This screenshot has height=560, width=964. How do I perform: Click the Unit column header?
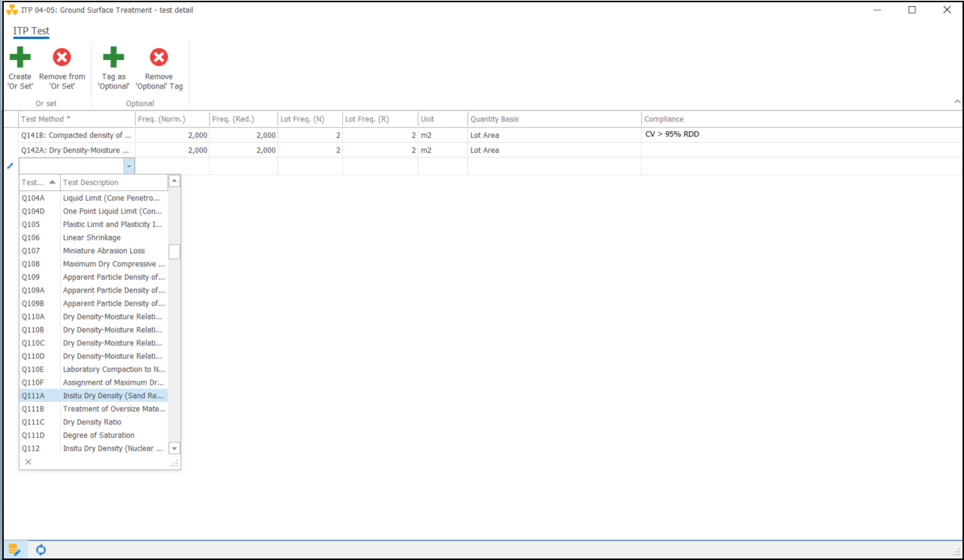click(x=443, y=119)
